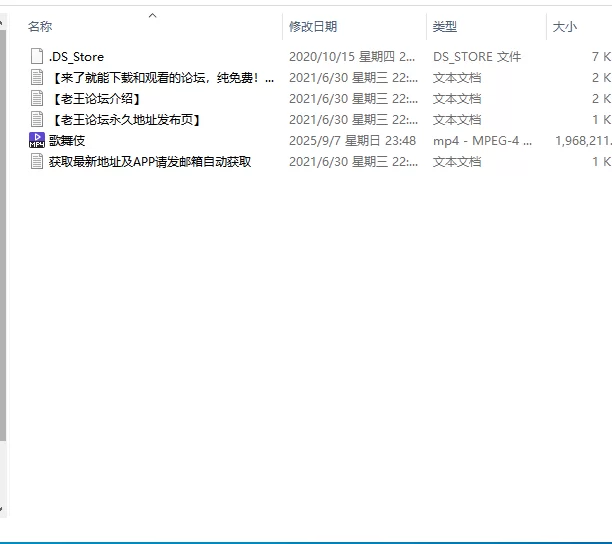The width and height of the screenshot is (612, 544).
Task: Select the .DS_Store file name
Action: (76, 57)
